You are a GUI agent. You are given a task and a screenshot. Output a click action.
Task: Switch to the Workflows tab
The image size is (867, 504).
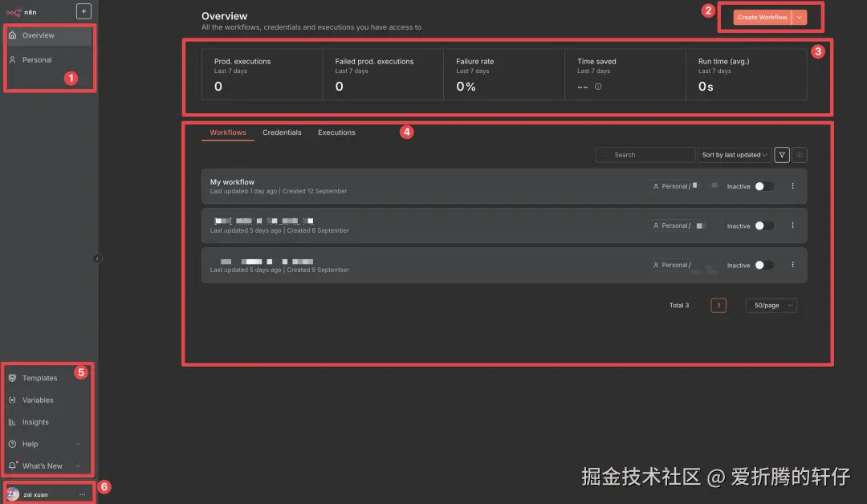tap(228, 132)
